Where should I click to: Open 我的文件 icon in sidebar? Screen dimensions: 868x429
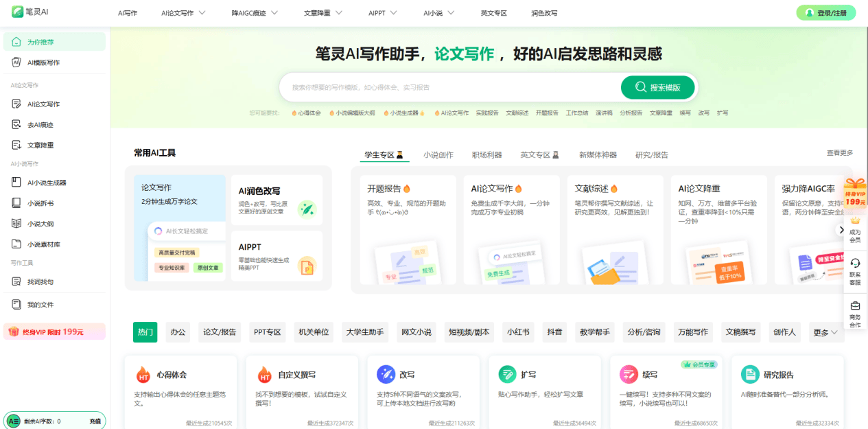(16, 304)
